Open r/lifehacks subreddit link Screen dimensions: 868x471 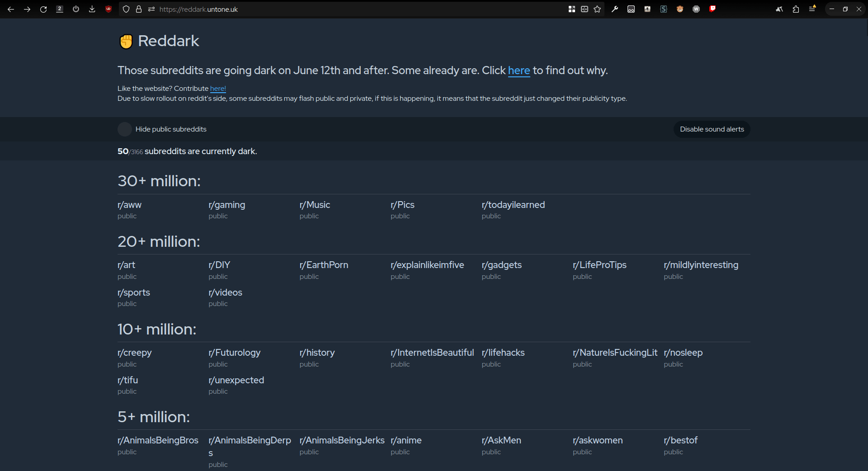(503, 353)
